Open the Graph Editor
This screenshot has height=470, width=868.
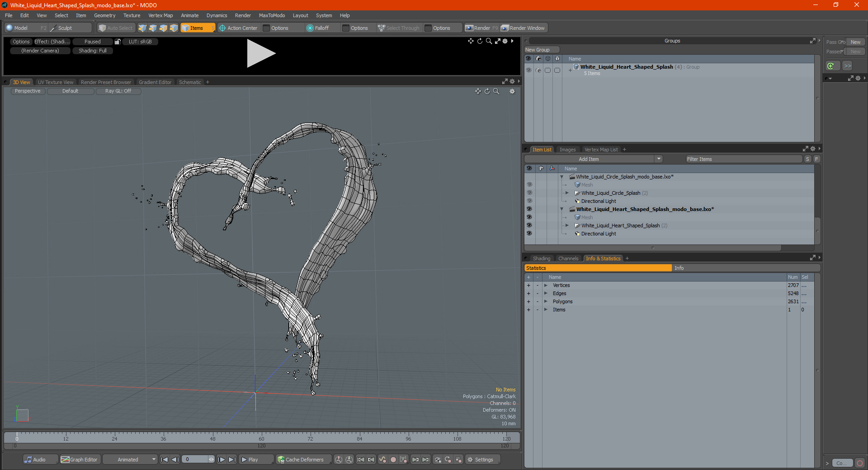coord(80,460)
